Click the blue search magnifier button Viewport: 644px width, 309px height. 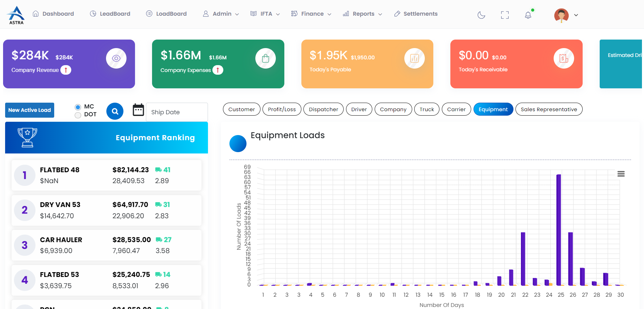click(115, 111)
